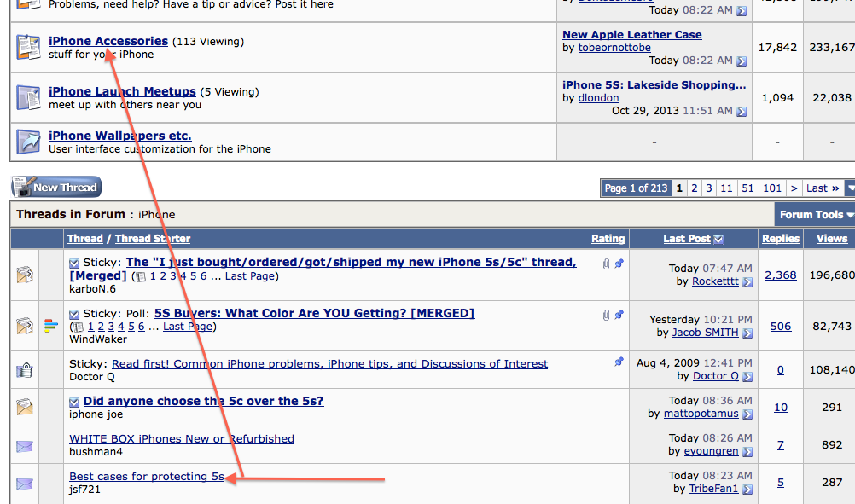Sort by Rating column header
The width and height of the screenshot is (855, 504).
[x=608, y=238]
